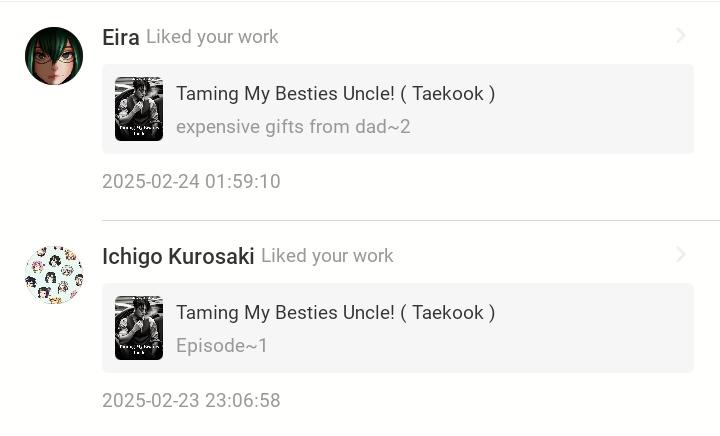Open the work title liked by Ichigo Kurosaki
The width and height of the screenshot is (720, 436).
(335, 313)
